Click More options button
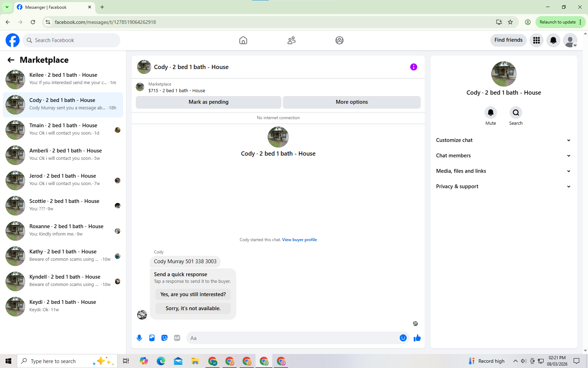This screenshot has height=368, width=588. (x=352, y=102)
